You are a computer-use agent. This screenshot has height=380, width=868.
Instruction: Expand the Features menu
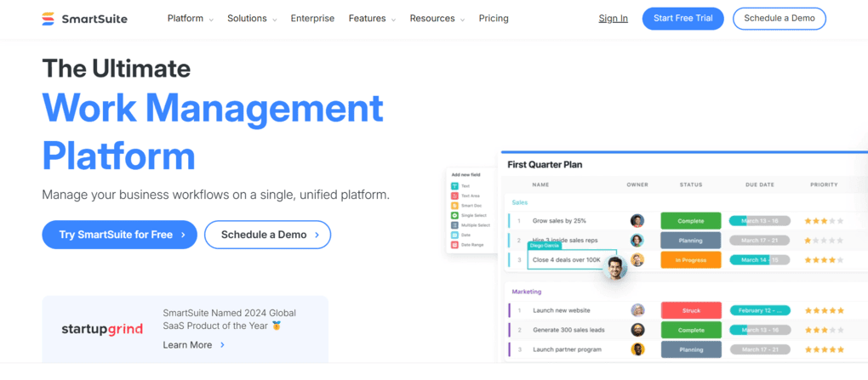[372, 18]
